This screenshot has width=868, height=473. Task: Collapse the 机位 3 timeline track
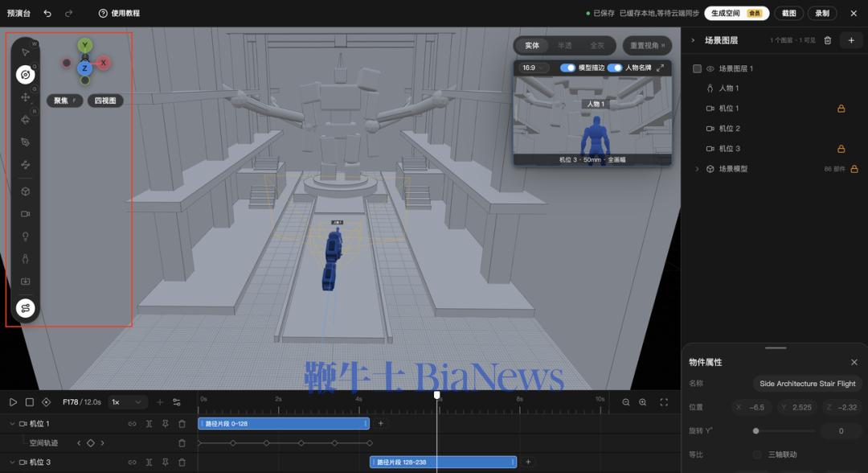[11, 462]
